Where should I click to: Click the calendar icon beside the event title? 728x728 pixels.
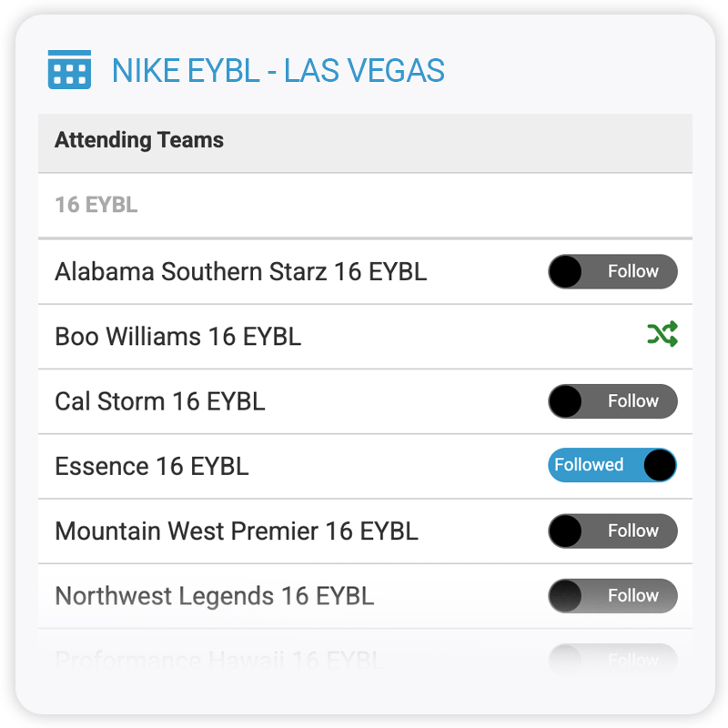(x=69, y=69)
